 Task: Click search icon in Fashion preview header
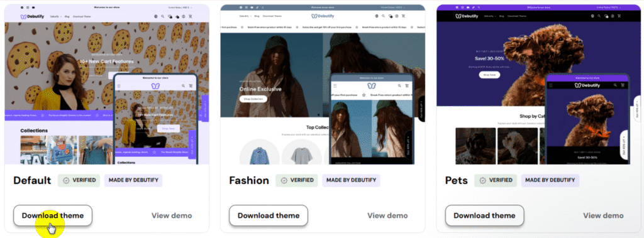(x=383, y=16)
